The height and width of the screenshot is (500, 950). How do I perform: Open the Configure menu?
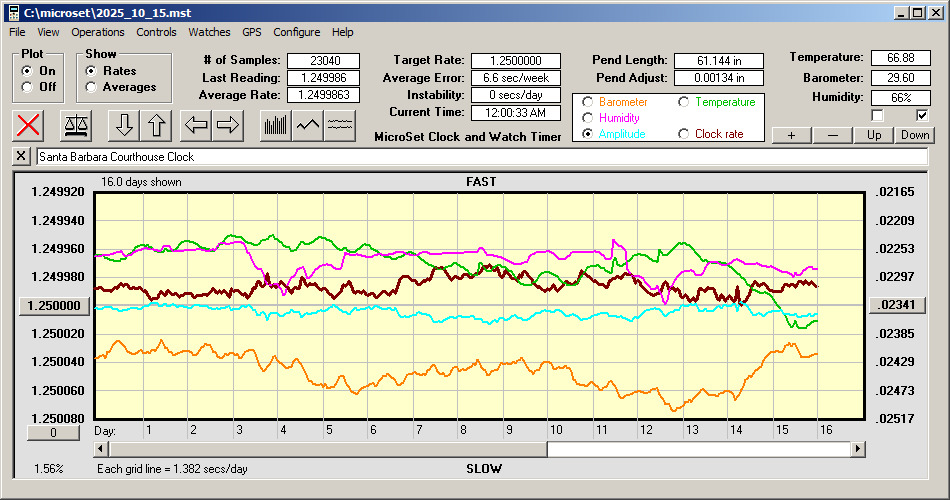click(296, 32)
